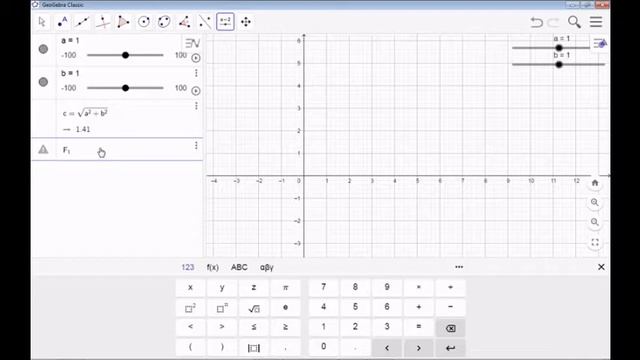Select the Polygon tool
This screenshot has height=360, width=640.
click(123, 22)
